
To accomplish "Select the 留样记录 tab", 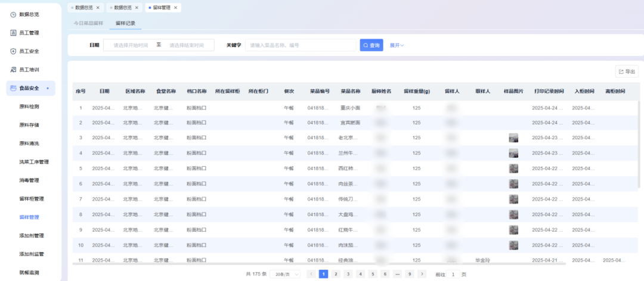I will (x=125, y=23).
